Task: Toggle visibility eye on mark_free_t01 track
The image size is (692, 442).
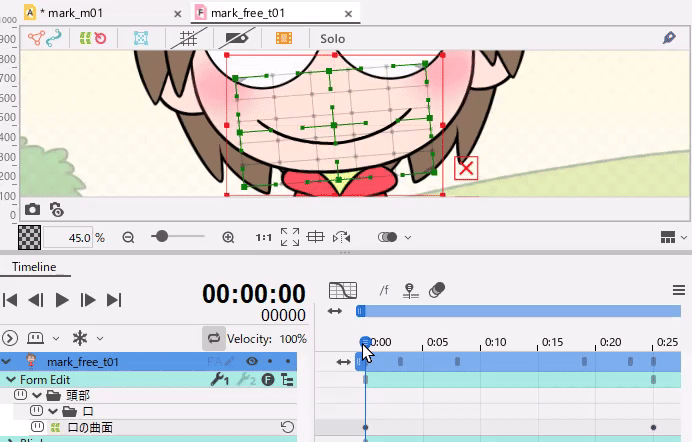Action: coord(252,362)
